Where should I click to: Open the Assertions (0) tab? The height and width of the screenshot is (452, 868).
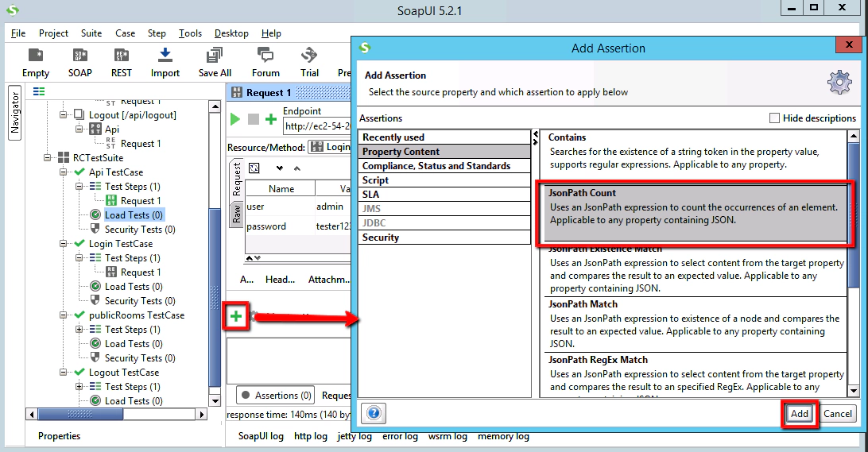(x=276, y=395)
